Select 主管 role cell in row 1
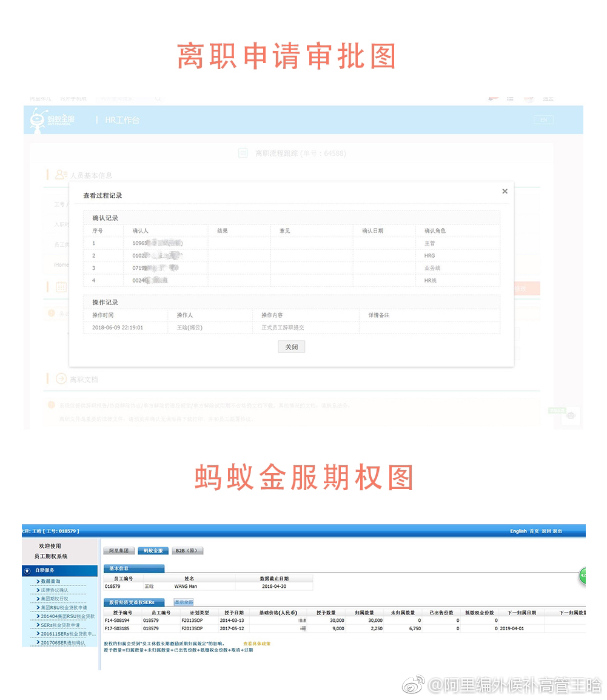The height and width of the screenshot is (700, 607). coord(429,243)
